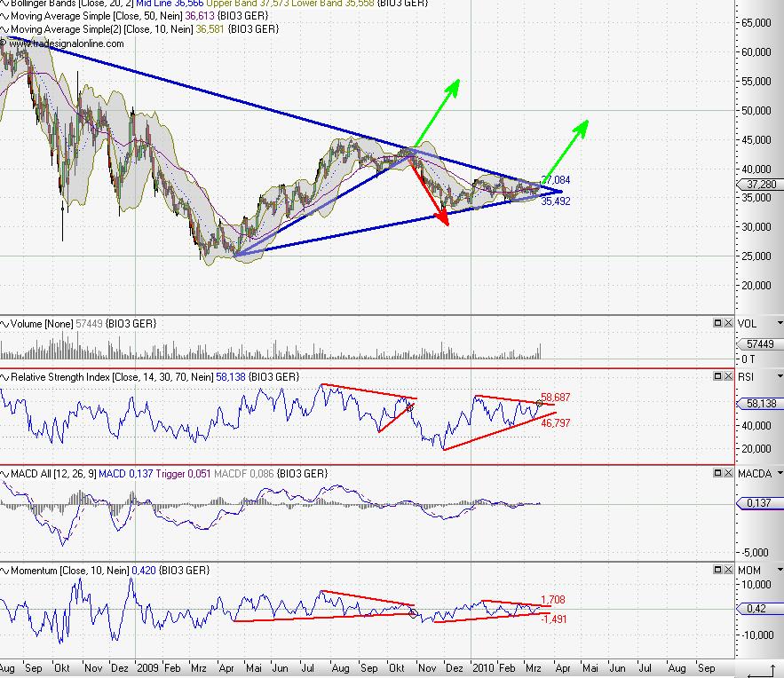Collapse the Relative Strength Index legend
784x678 pixels.
(4, 377)
